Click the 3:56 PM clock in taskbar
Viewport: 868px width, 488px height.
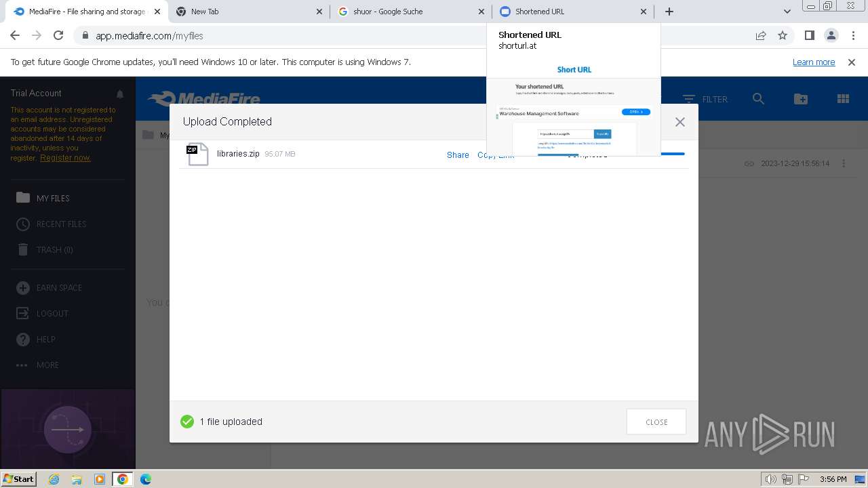pyautogui.click(x=833, y=479)
